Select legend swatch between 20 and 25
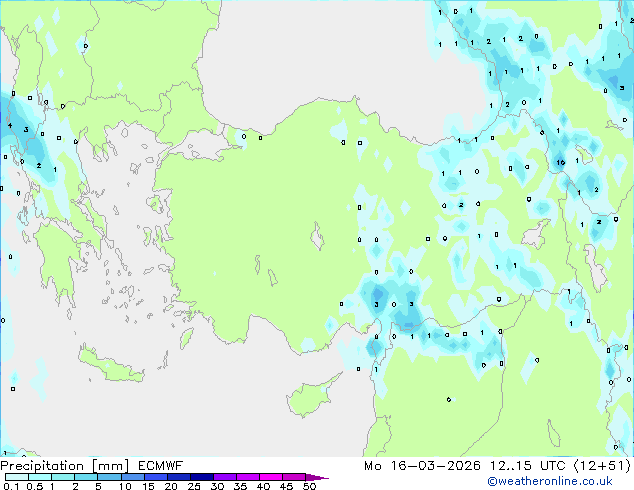This screenshot has width=634, height=490. [180, 477]
